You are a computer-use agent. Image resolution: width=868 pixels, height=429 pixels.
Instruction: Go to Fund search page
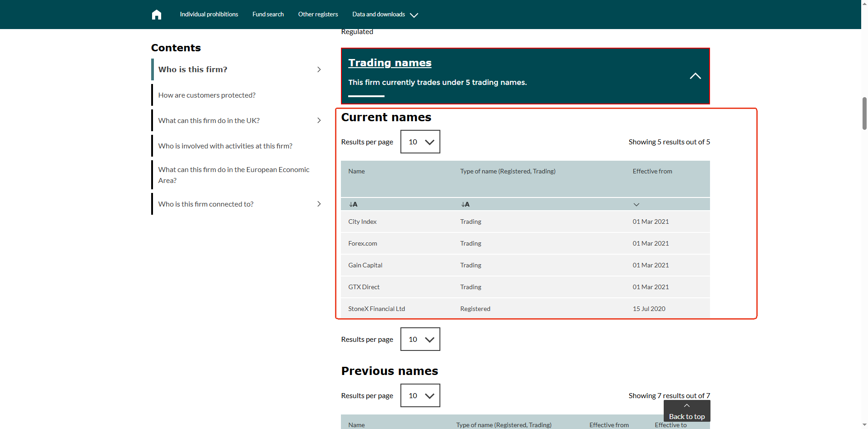pos(268,15)
